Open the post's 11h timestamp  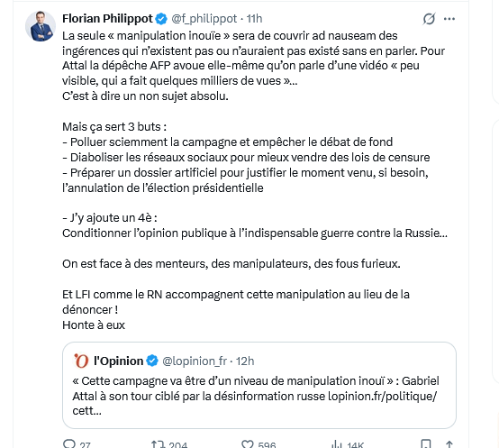pos(255,19)
